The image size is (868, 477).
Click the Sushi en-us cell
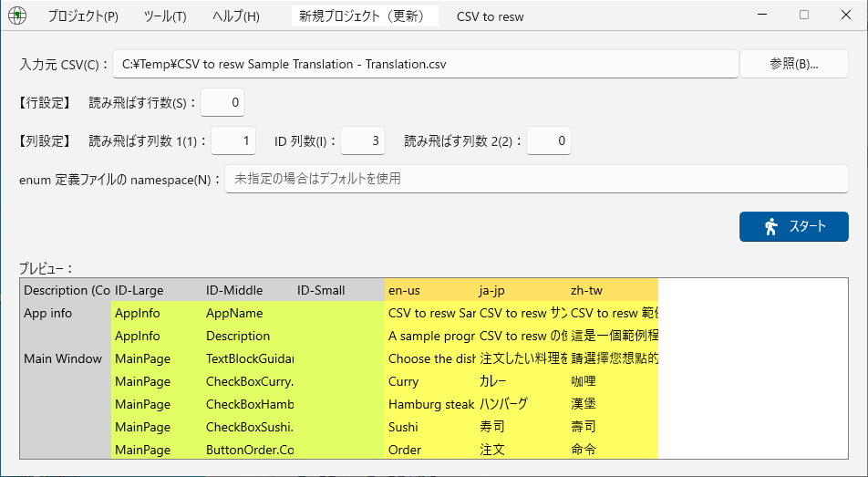pos(430,427)
